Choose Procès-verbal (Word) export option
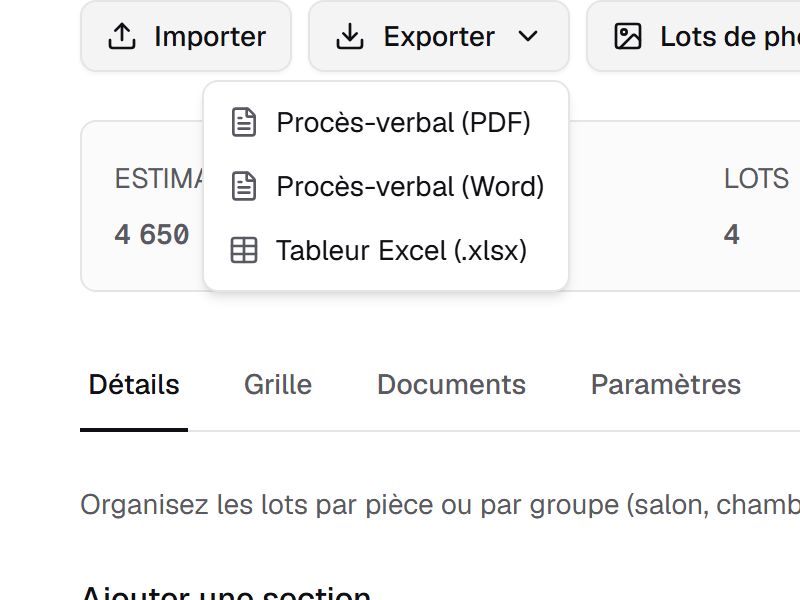Screen dimensions: 800x600 [386, 186]
